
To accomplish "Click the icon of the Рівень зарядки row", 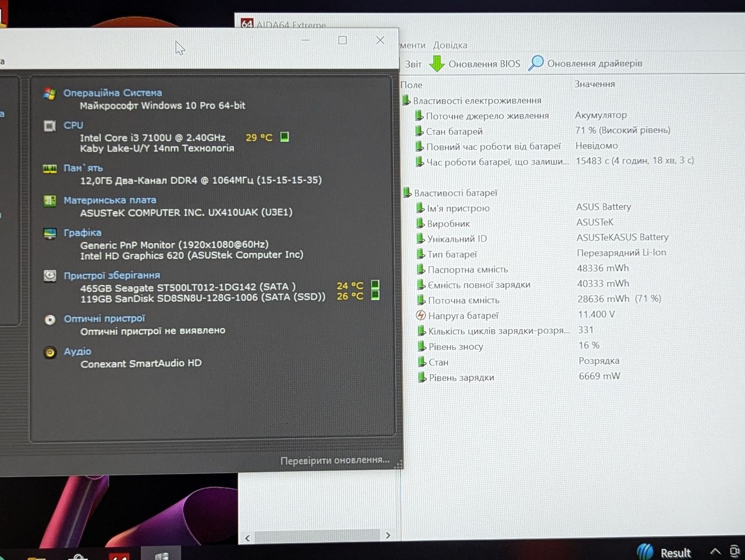I will [422, 377].
